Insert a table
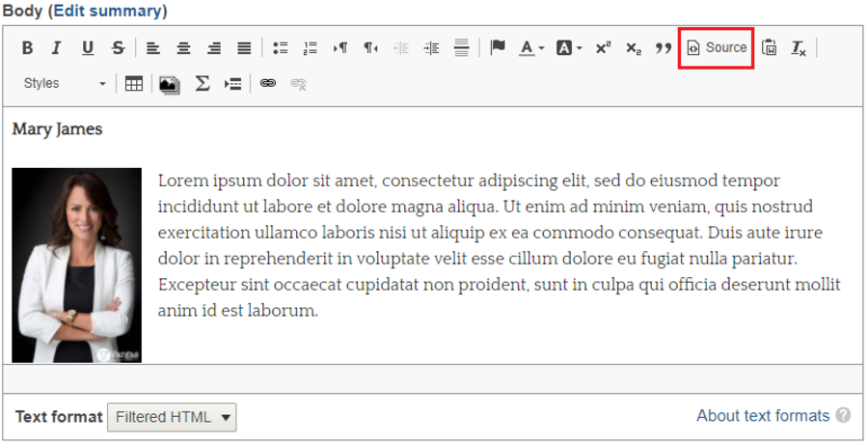Image resolution: width=868 pixels, height=445 pixels. pyautogui.click(x=134, y=84)
